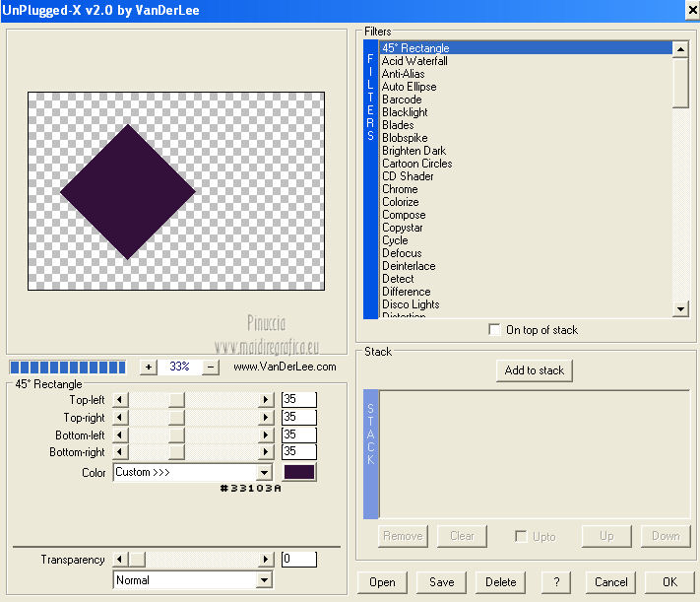Click the question mark help button
The image size is (700, 602).
point(556,582)
